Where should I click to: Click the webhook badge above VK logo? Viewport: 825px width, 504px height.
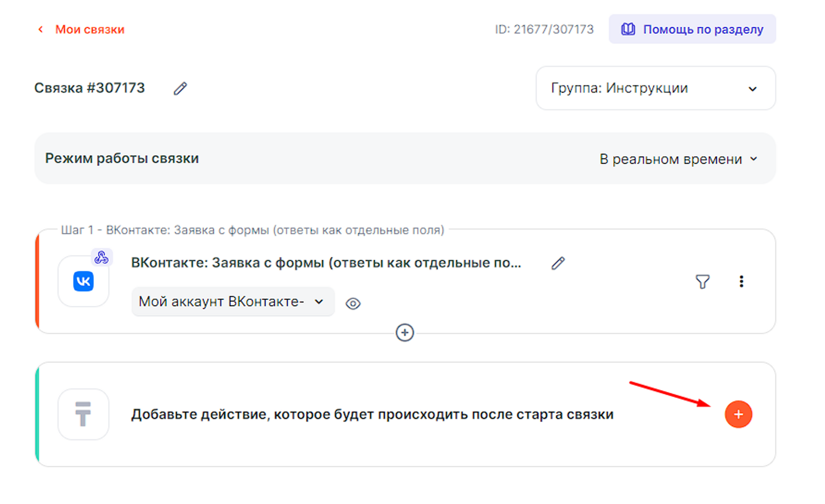click(102, 257)
